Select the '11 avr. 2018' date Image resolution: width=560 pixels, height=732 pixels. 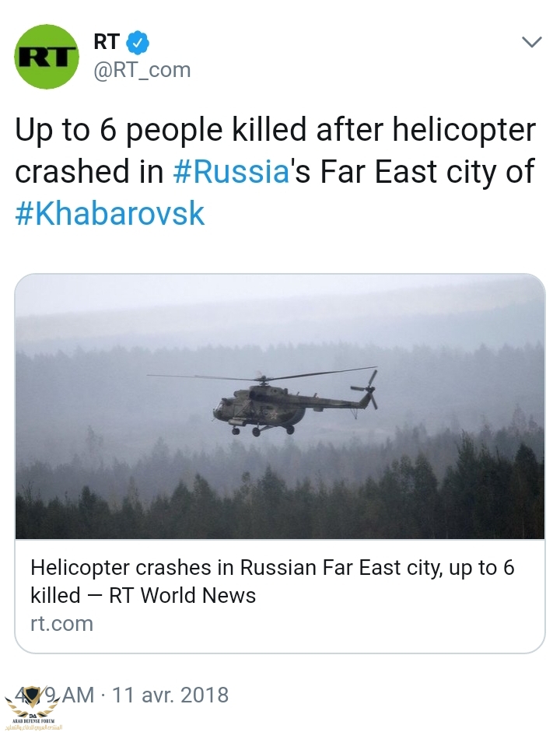click(170, 694)
